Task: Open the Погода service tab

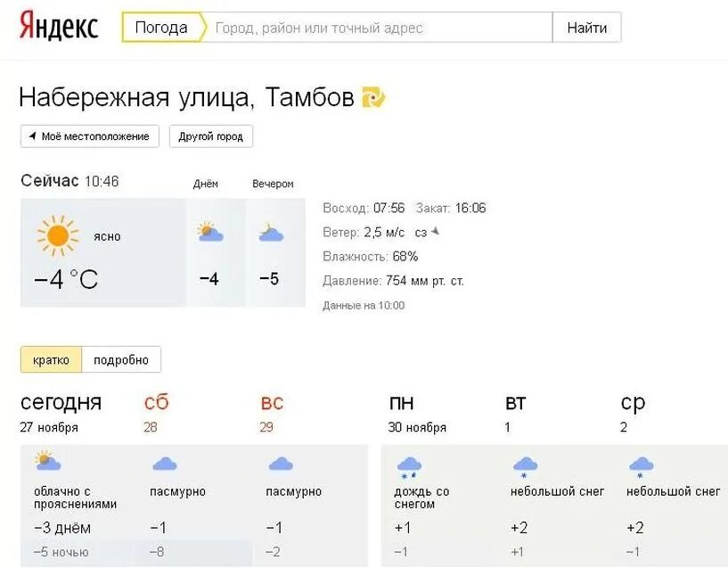Action: click(161, 28)
